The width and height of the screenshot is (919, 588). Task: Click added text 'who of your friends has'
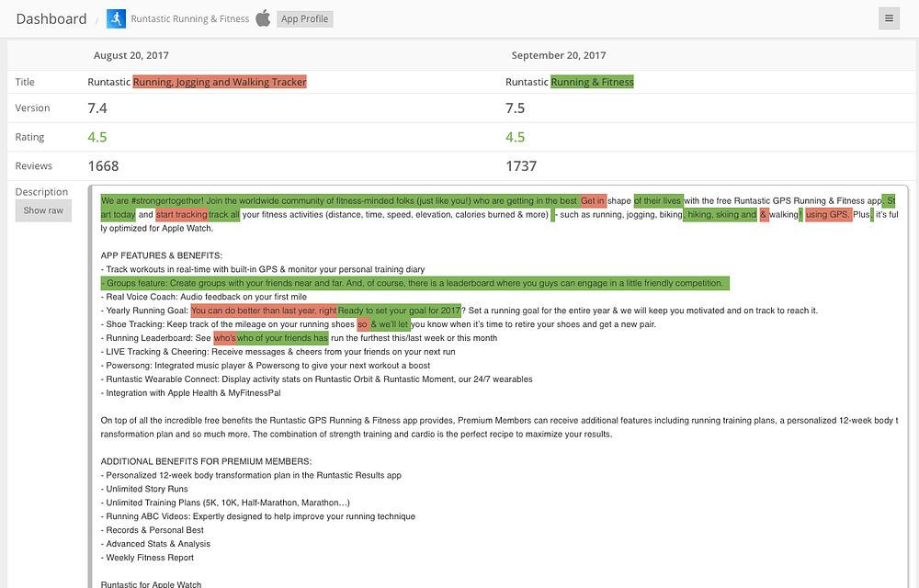tap(282, 338)
